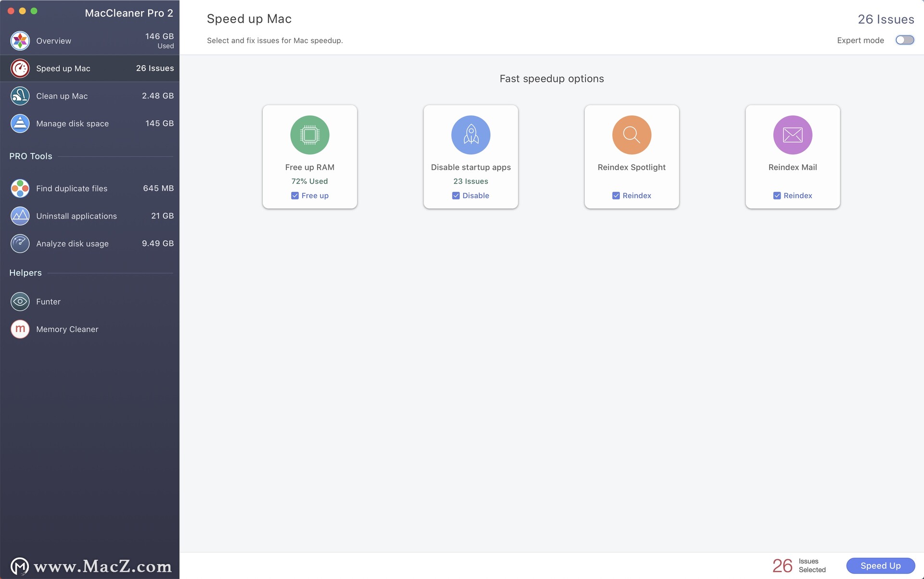Click the Issues Selected label at the bottom
Screen dimensions: 924x579
click(812, 566)
